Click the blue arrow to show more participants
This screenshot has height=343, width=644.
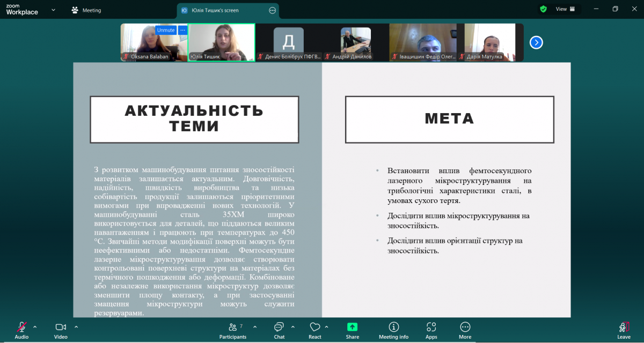pos(536,42)
